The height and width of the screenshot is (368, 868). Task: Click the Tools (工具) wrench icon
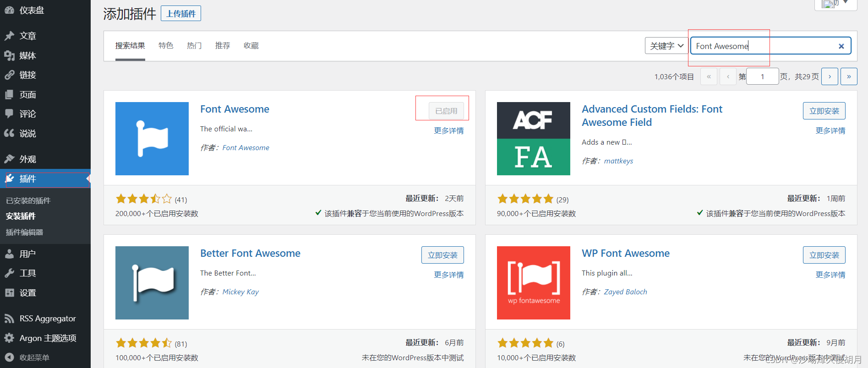10,273
